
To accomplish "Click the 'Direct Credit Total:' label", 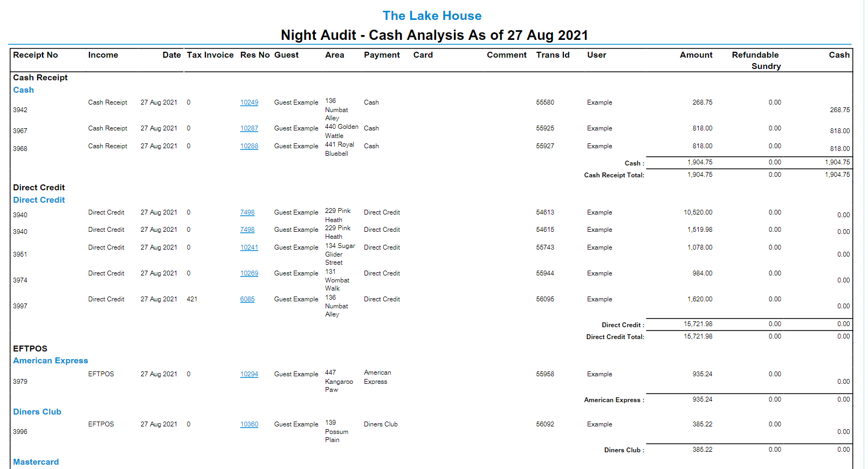I will [615, 337].
